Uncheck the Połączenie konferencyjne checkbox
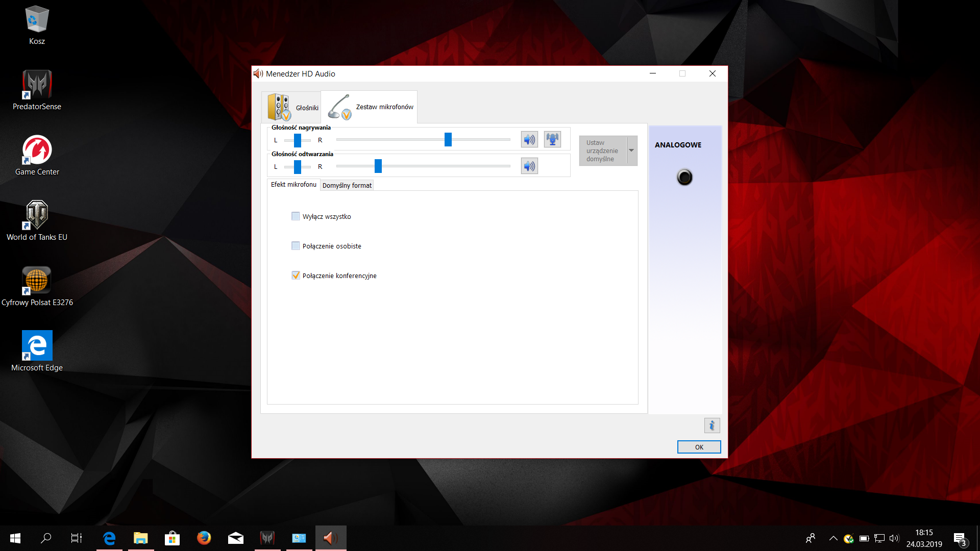Screen dimensions: 980x551 (296, 275)
